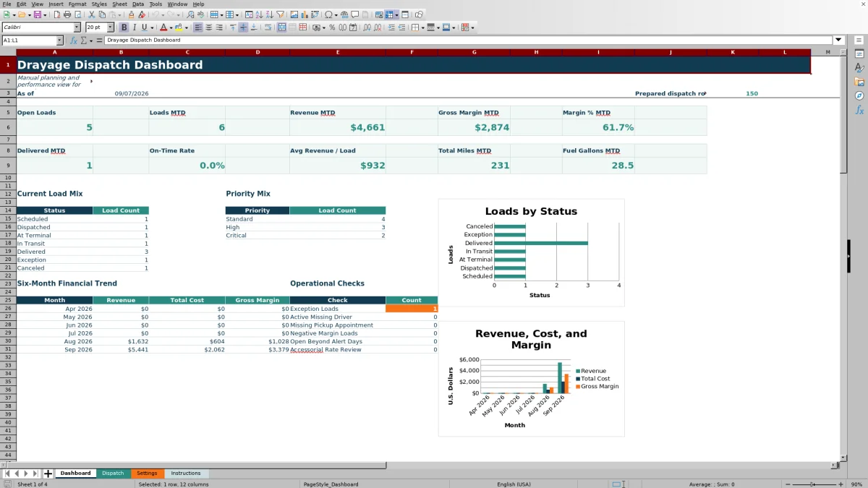Click the Export as PDF icon
Viewport: 868px width, 488px height.
[56, 14]
